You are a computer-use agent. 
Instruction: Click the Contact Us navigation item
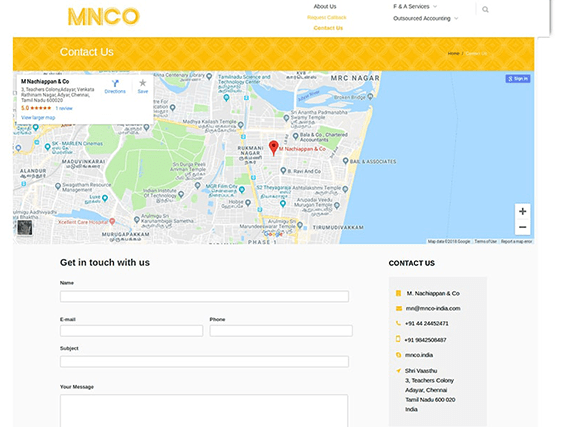328,28
